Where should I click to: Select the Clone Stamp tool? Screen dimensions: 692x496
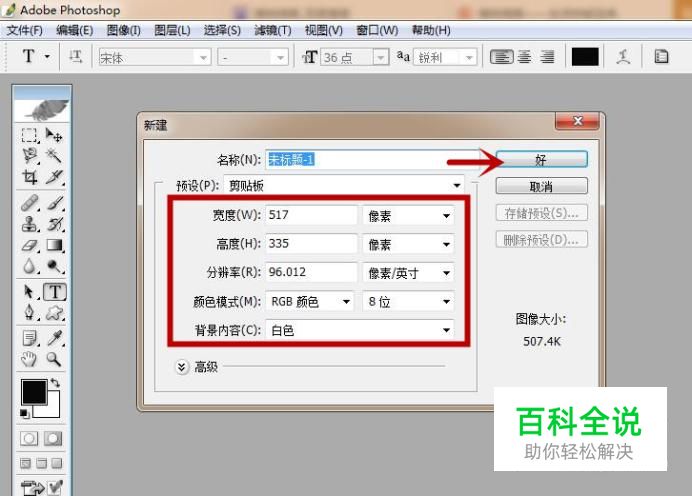point(29,224)
